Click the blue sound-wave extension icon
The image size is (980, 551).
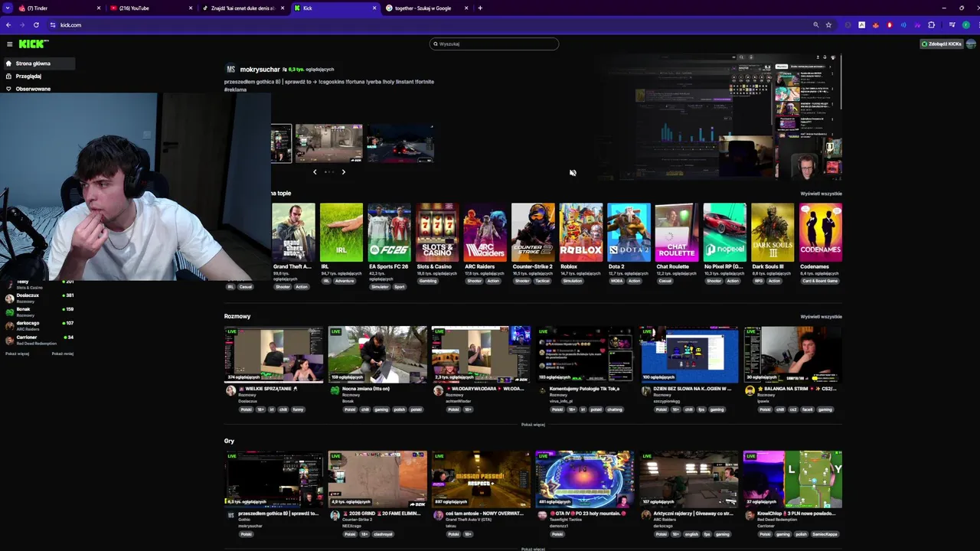coord(903,24)
